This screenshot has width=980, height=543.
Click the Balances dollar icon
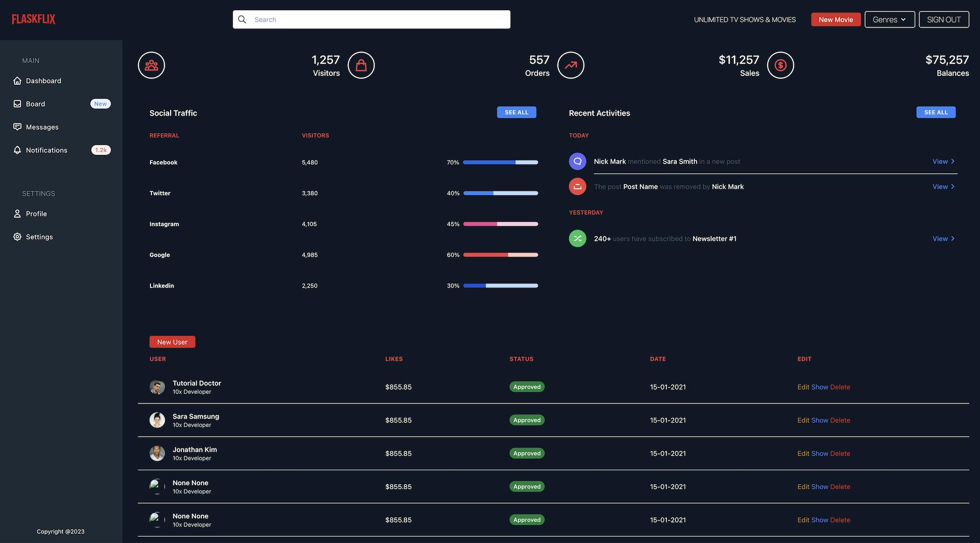click(x=781, y=65)
